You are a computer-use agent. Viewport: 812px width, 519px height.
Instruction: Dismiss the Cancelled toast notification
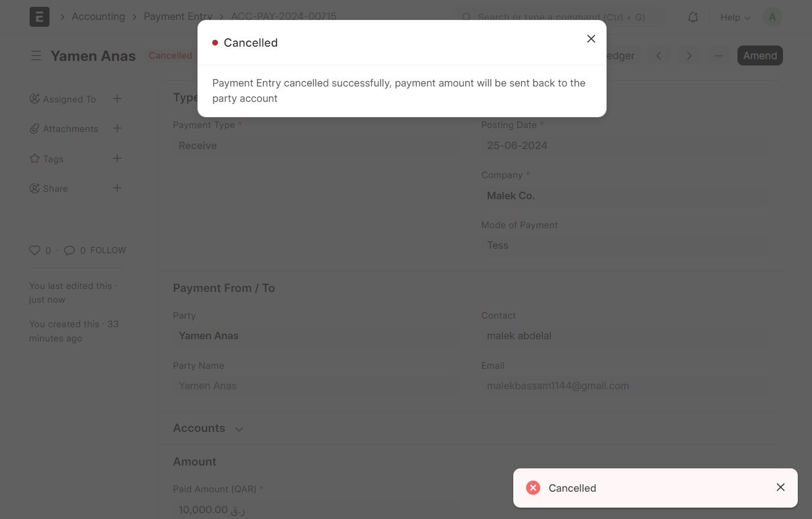[780, 487]
